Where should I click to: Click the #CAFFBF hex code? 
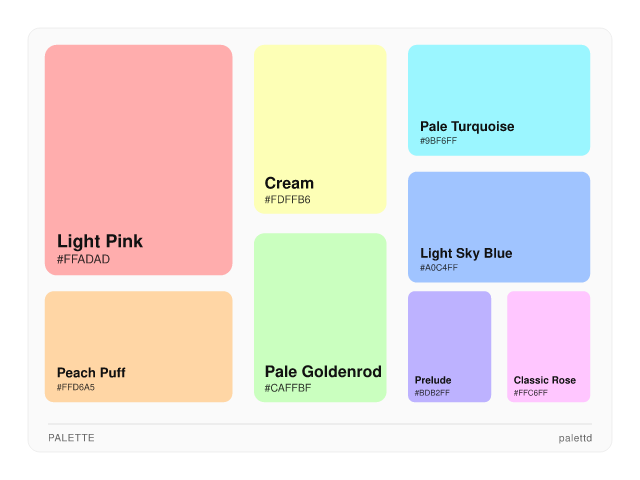click(288, 388)
